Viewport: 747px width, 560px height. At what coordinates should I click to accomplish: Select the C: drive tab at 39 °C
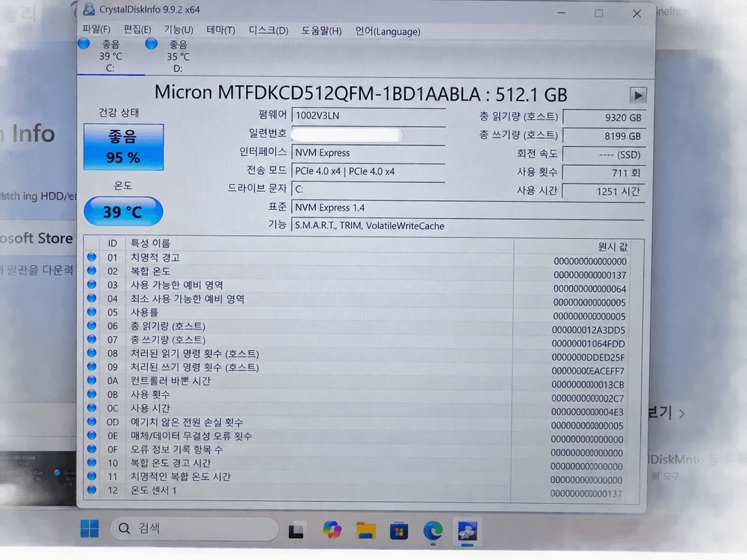[110, 56]
